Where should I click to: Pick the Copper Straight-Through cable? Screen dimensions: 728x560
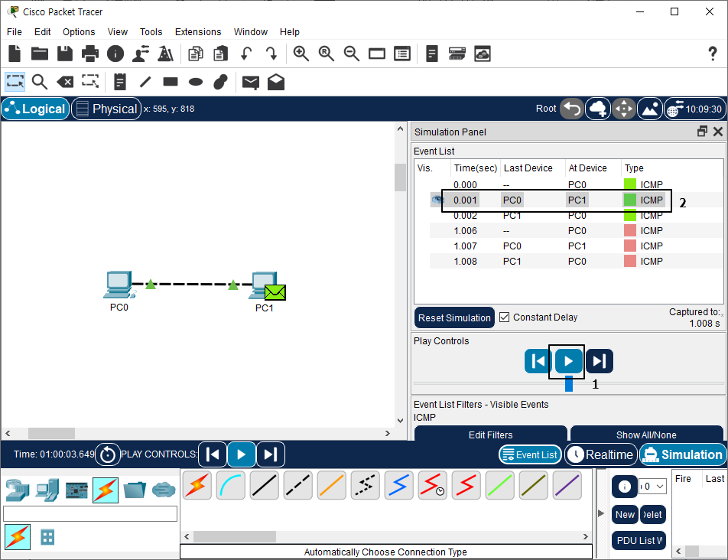264,485
